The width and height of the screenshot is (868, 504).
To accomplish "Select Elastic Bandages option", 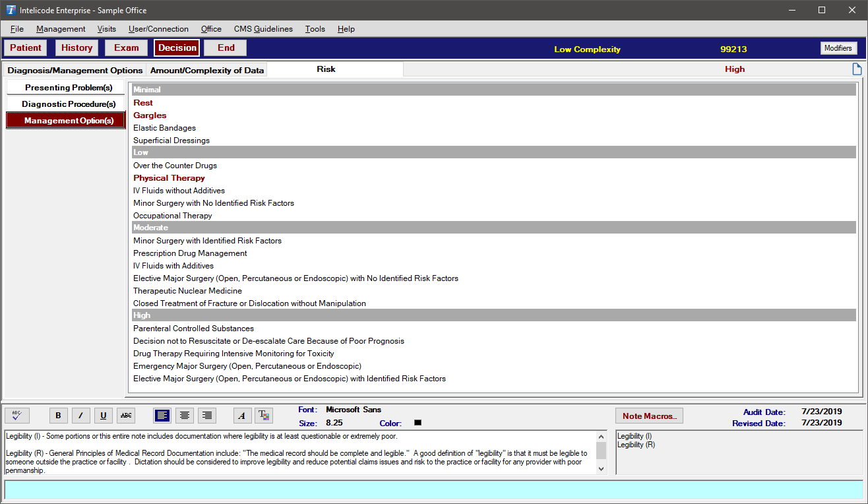I will pos(164,128).
